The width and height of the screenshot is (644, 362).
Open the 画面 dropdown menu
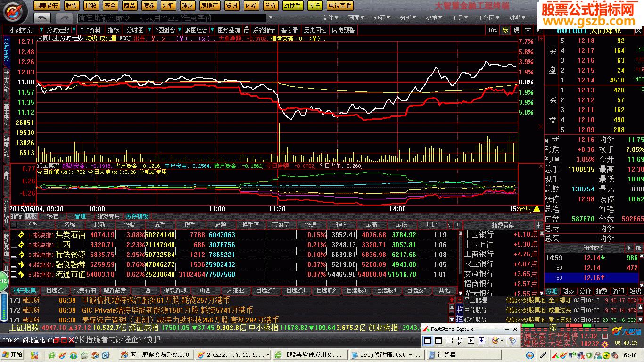[356, 18]
